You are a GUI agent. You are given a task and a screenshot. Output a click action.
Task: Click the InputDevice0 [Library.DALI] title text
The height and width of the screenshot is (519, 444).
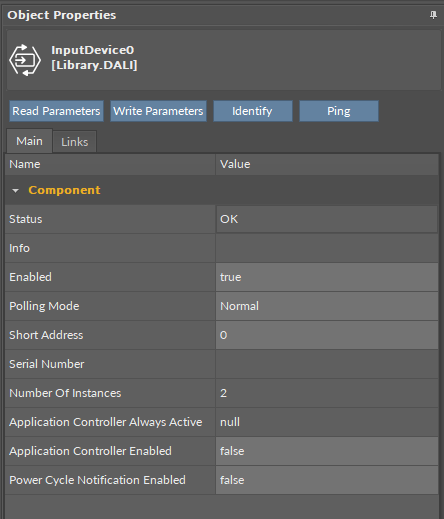[x=94, y=57]
